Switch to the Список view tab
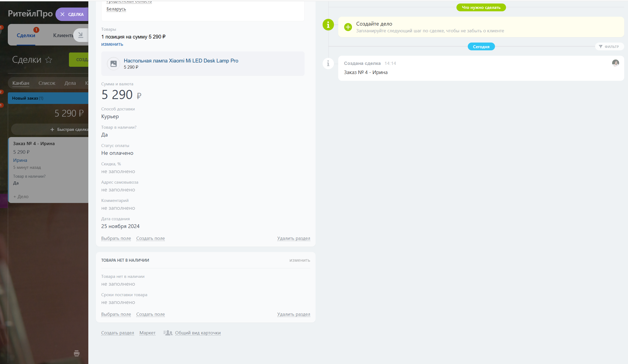The image size is (628, 364). click(x=47, y=83)
